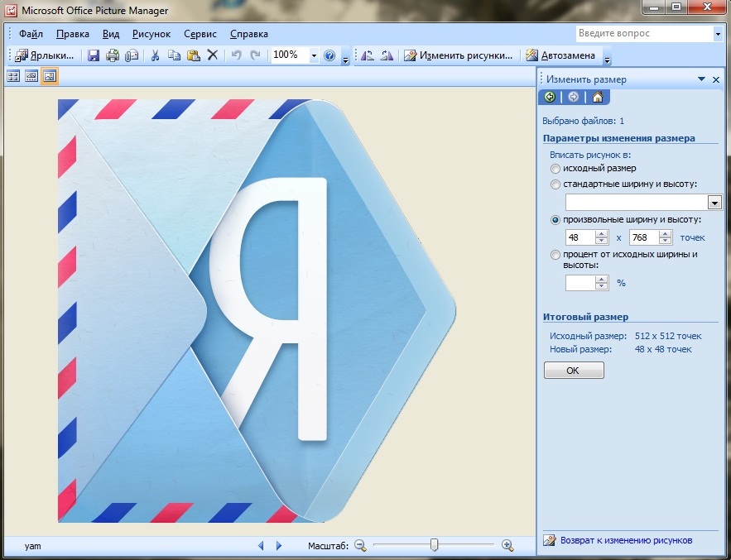Open help via question mark icon

tap(329, 55)
